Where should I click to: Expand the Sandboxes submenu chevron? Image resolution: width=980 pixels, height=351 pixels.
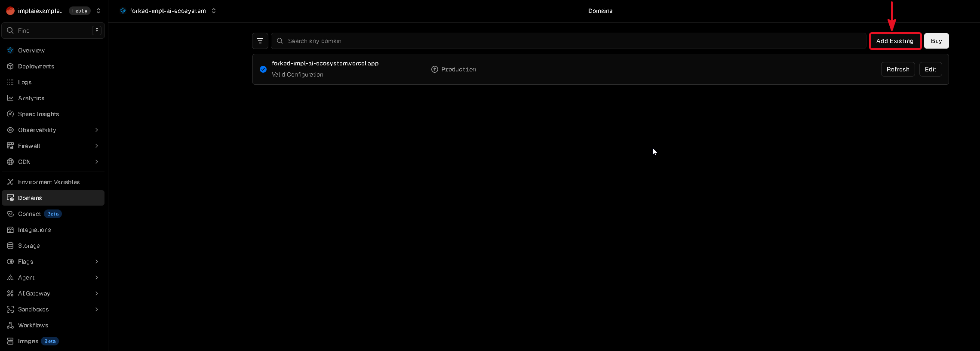click(97, 309)
